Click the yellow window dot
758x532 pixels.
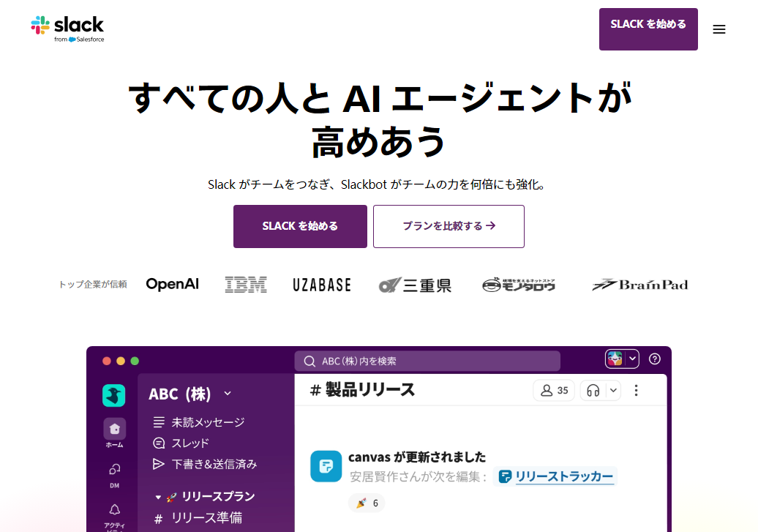point(121,361)
